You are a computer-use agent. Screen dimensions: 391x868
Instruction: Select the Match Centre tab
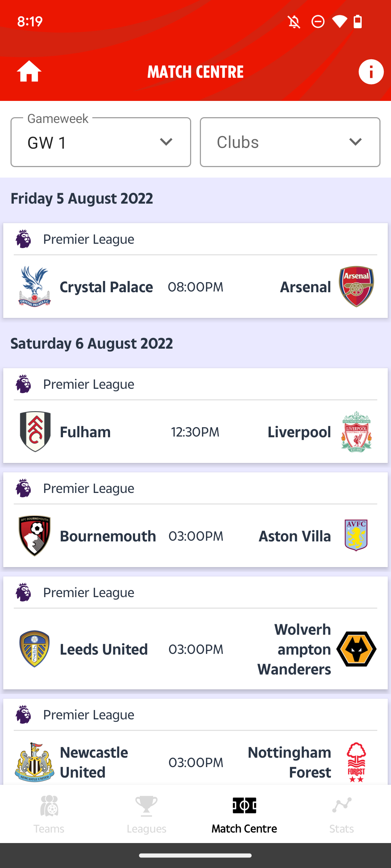(244, 814)
